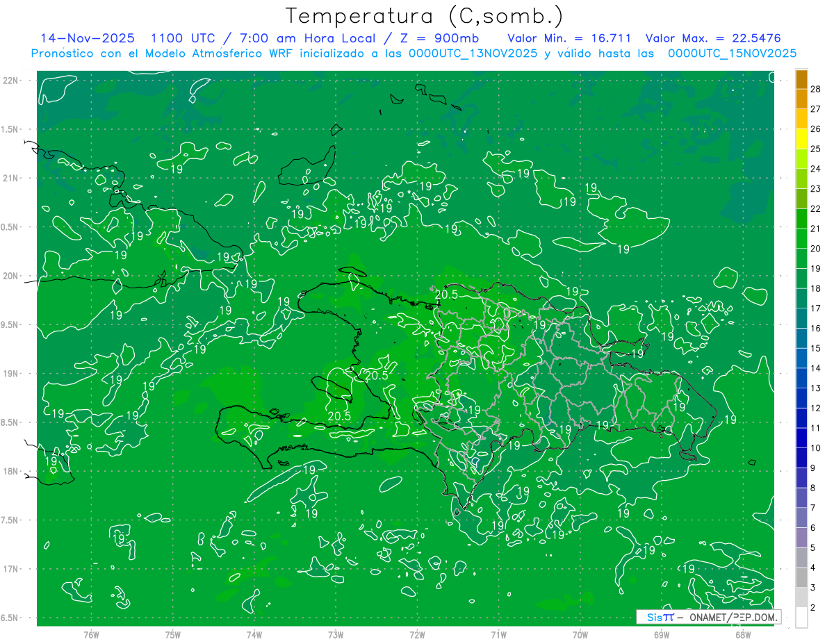The height and width of the screenshot is (644, 834).
Task: Click the '76W' longitude axis label
Action: coord(91,634)
